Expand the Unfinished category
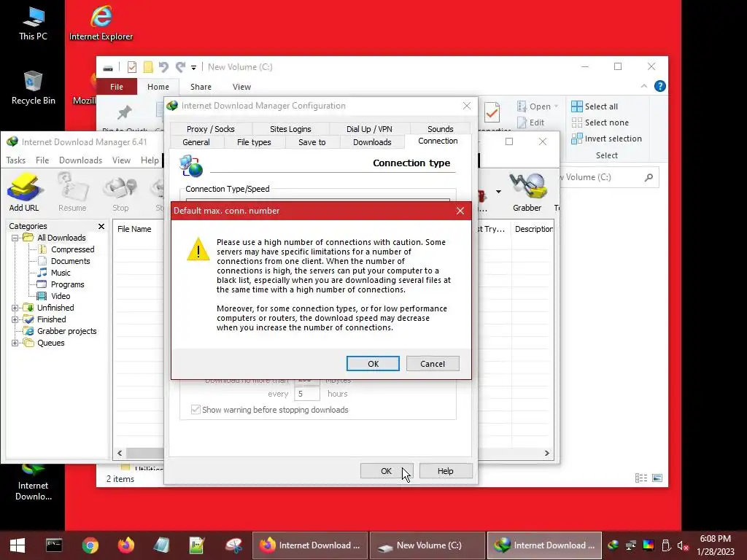Image resolution: width=747 pixels, height=560 pixels. (x=15, y=308)
